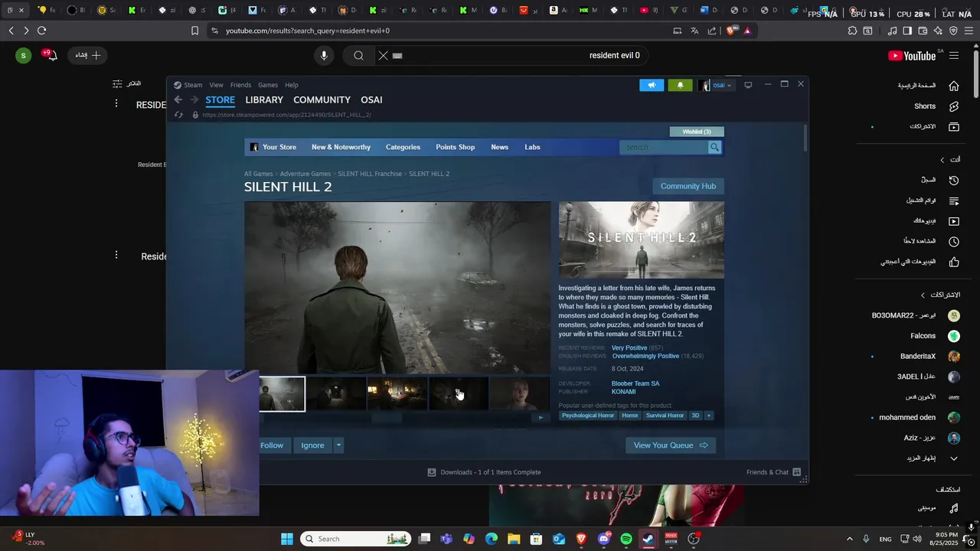Advance screenshot strip with right arrow
This screenshot has width=980, height=551.
[x=541, y=418]
